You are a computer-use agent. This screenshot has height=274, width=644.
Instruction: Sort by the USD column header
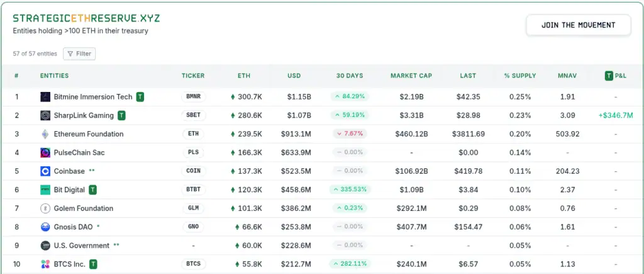pos(294,76)
